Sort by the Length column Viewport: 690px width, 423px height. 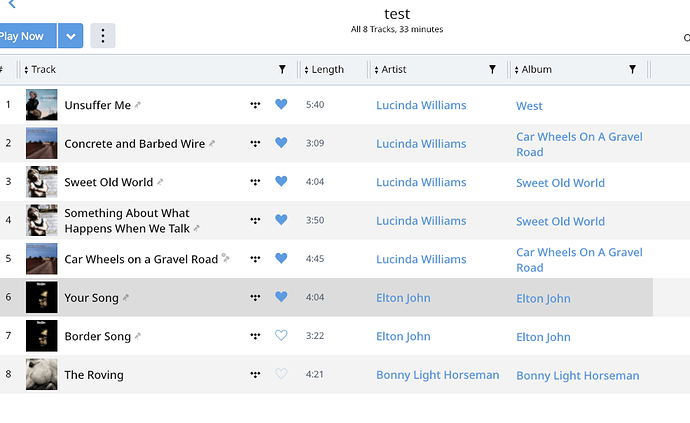pos(324,70)
